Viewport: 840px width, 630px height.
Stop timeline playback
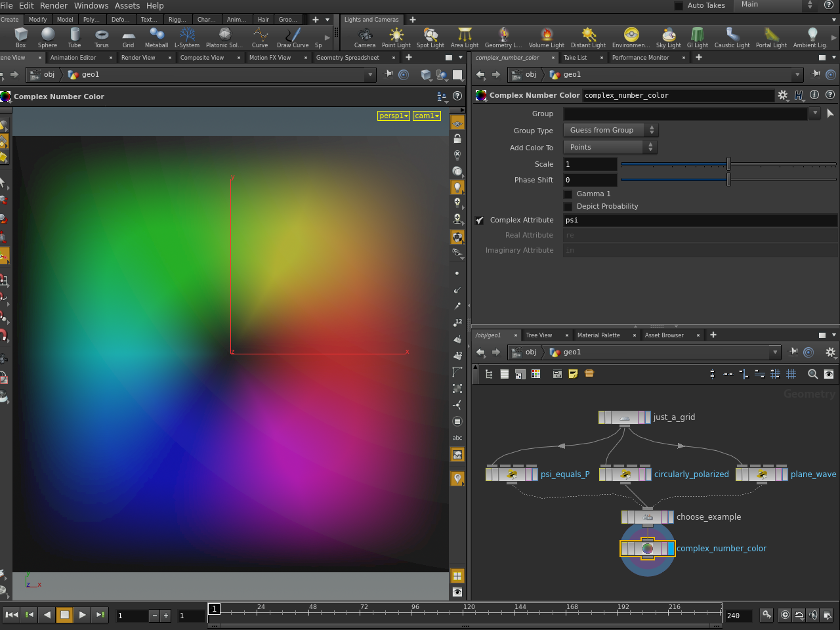point(64,615)
